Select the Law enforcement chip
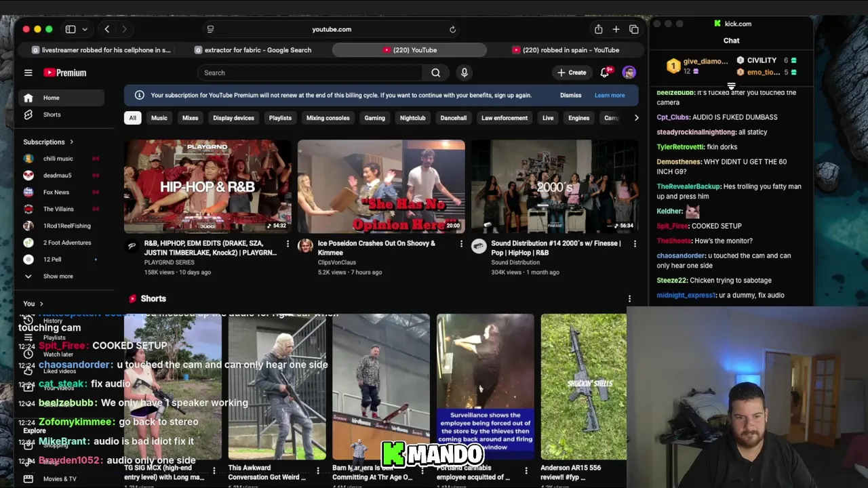 [504, 118]
